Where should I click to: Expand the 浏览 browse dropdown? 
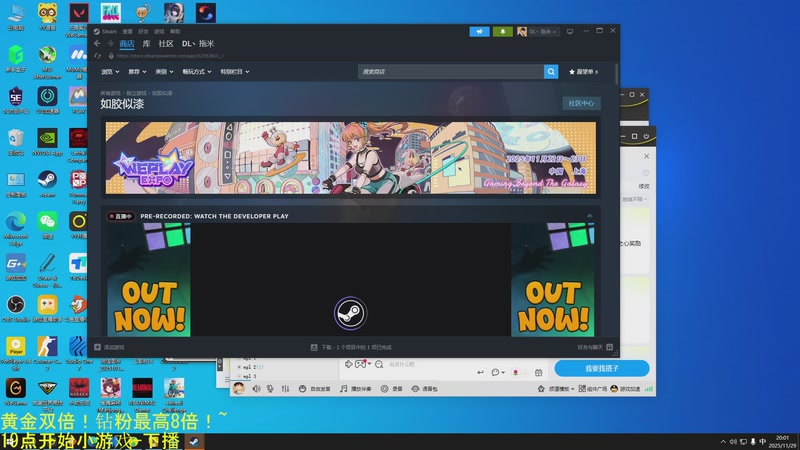(110, 72)
